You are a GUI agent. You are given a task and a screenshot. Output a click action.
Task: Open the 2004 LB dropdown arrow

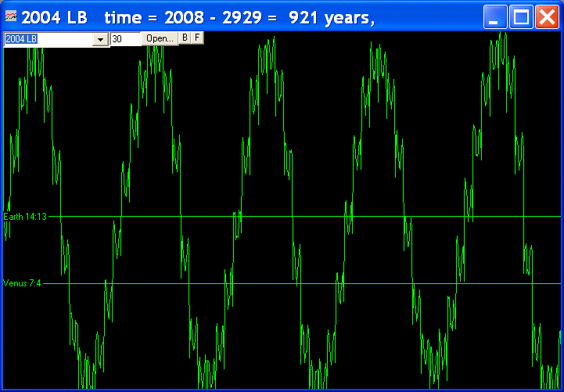(x=100, y=39)
